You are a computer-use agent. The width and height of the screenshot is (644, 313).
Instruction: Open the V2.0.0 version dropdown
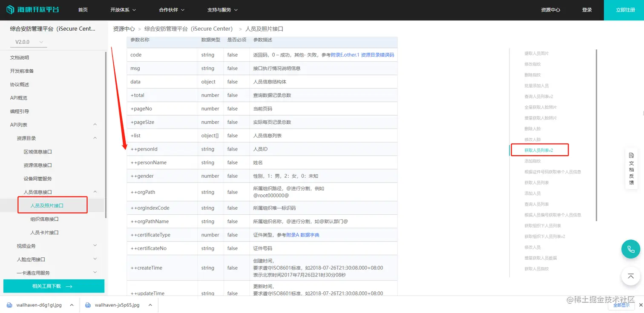[29, 42]
